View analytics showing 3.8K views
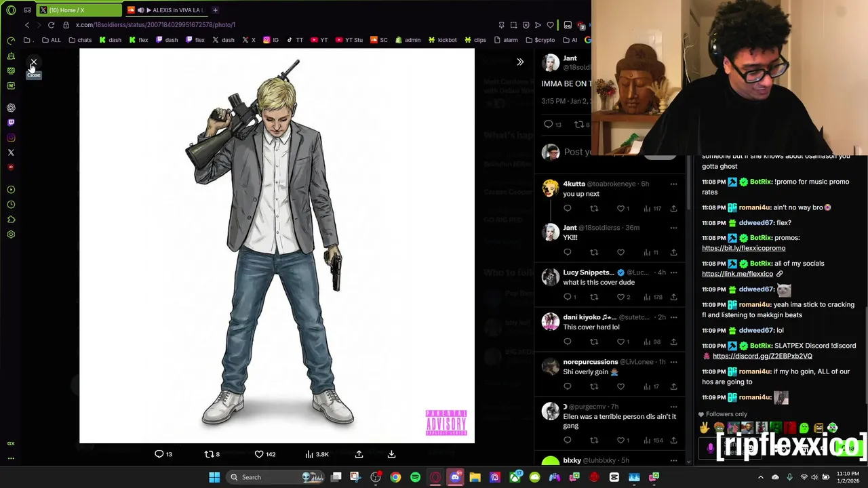The height and width of the screenshot is (488, 868). tap(317, 454)
